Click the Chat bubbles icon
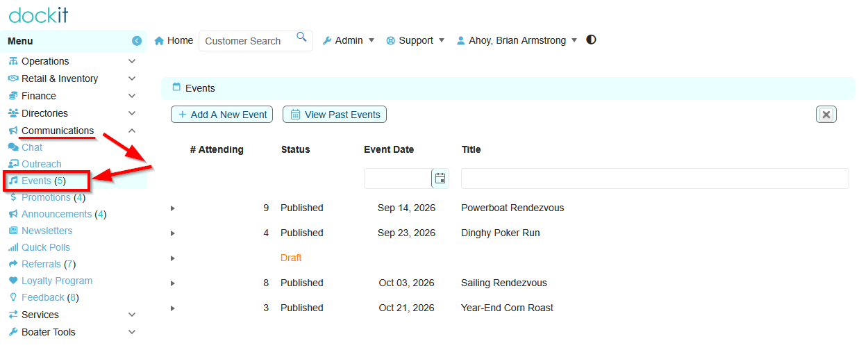This screenshot has height=357, width=868. pyautogui.click(x=13, y=147)
